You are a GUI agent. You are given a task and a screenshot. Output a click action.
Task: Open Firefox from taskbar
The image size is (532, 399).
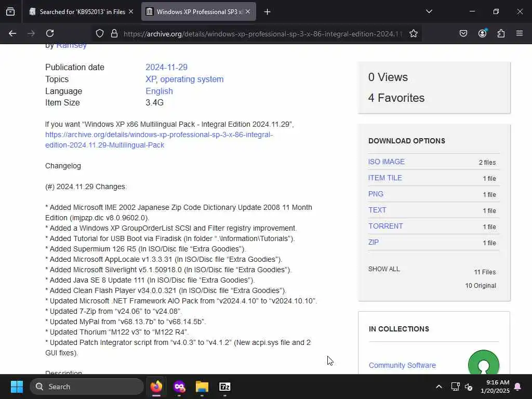click(x=156, y=387)
